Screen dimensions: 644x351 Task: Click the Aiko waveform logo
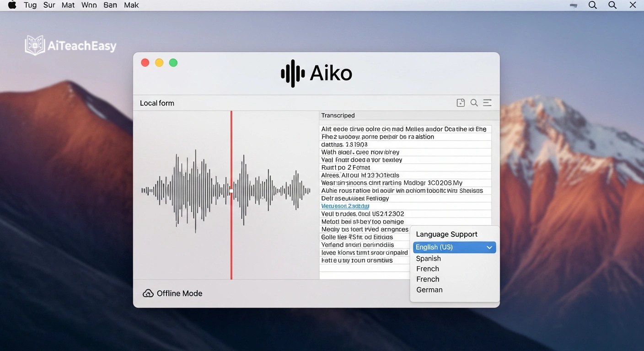click(x=293, y=73)
